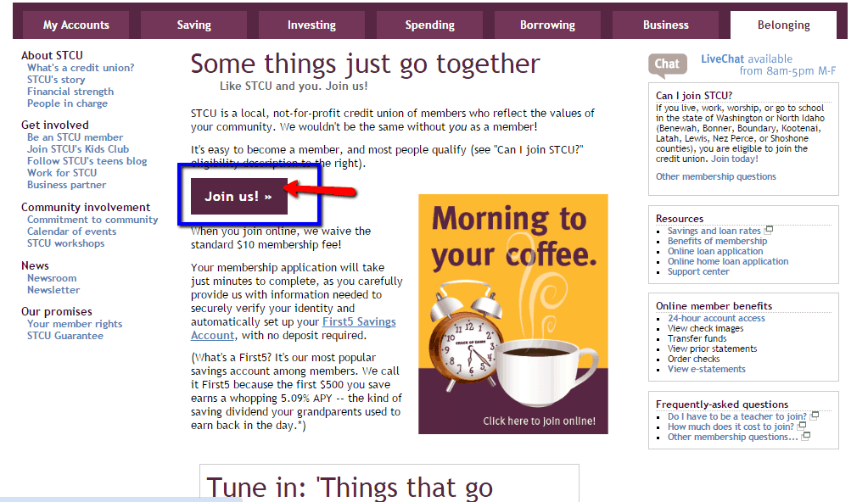Open Other membership questions… FAQ link
Image resolution: width=868 pixels, height=502 pixels.
(x=733, y=437)
